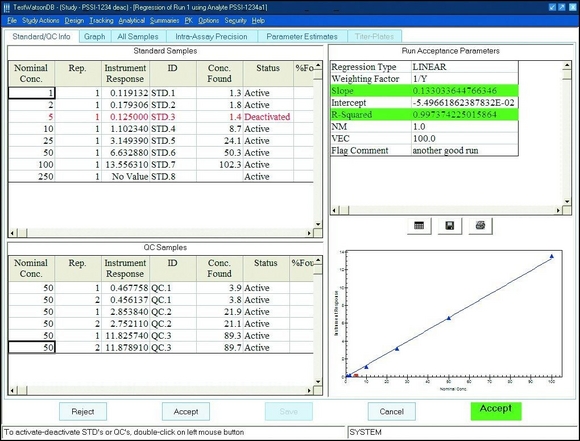Click the Reject button
Screen dimensions: 580x441
click(x=83, y=411)
